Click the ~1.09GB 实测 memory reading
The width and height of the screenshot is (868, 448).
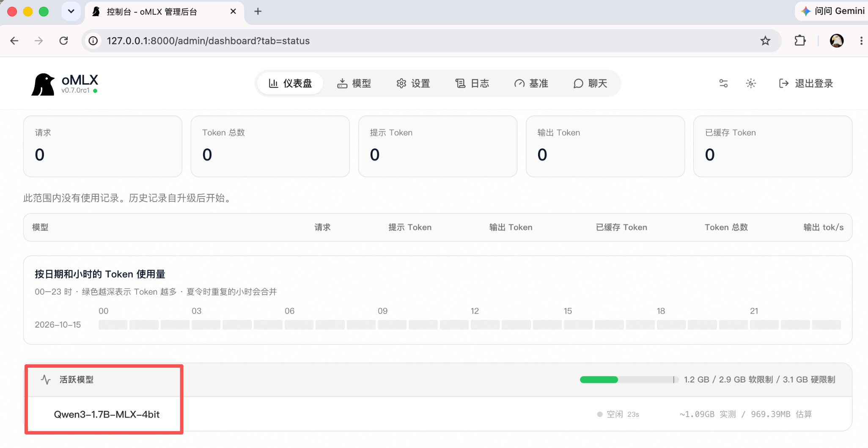click(708, 414)
